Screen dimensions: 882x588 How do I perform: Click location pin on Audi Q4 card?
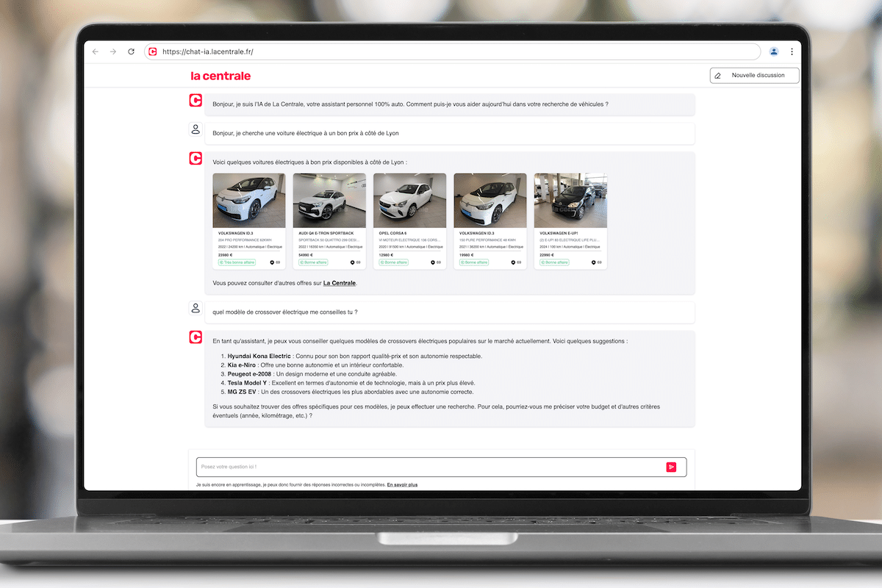[352, 262]
